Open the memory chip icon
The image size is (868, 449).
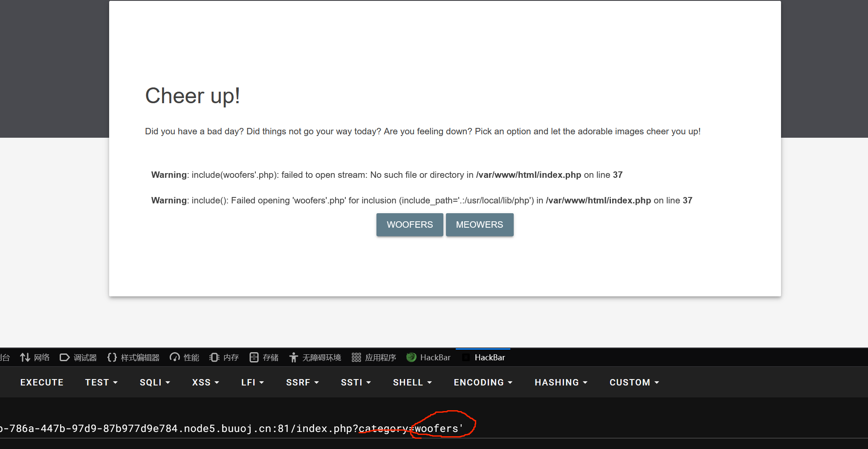[x=214, y=357]
